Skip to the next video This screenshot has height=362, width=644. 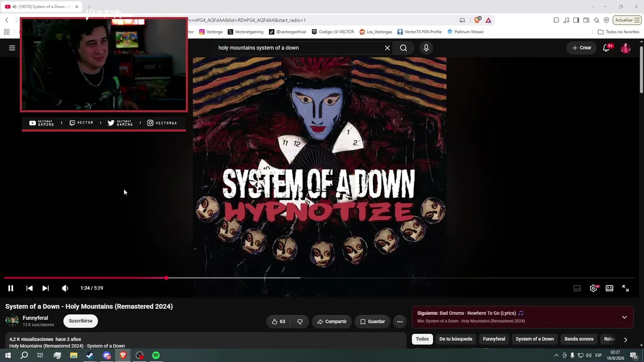(45, 288)
